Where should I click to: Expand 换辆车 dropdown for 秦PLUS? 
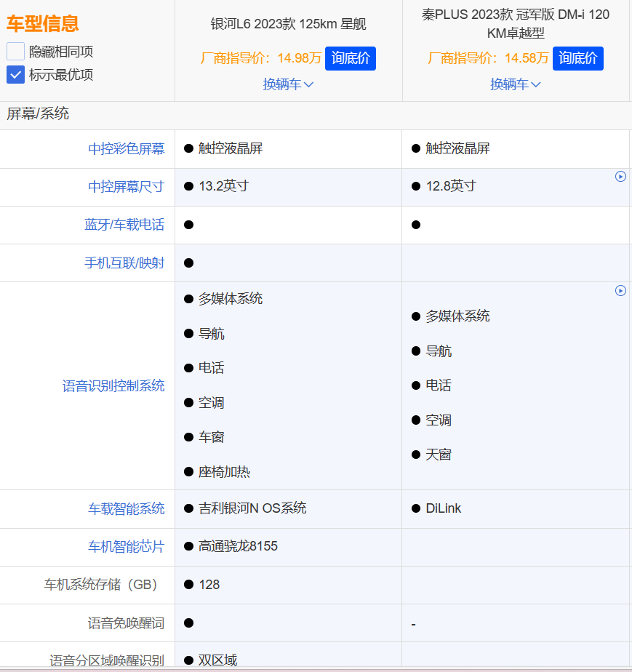pyautogui.click(x=516, y=84)
